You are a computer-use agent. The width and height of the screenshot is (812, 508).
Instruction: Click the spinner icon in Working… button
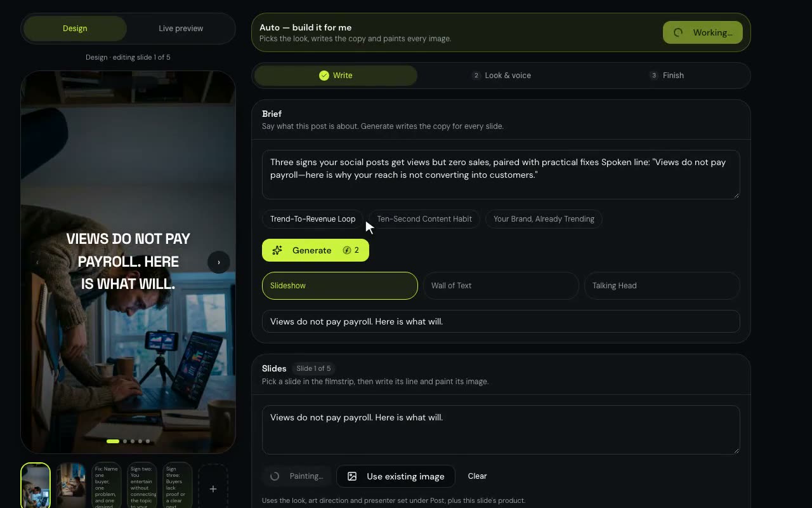678,32
